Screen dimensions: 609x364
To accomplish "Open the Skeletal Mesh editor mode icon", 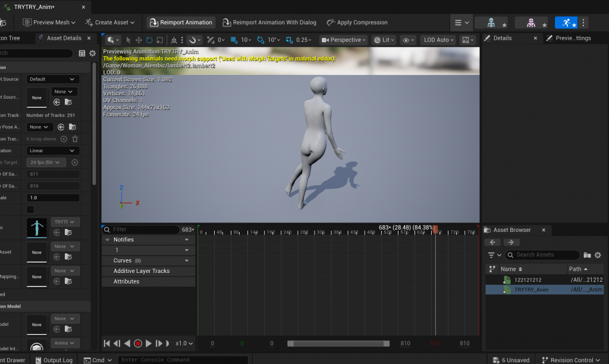I will 530,23.
